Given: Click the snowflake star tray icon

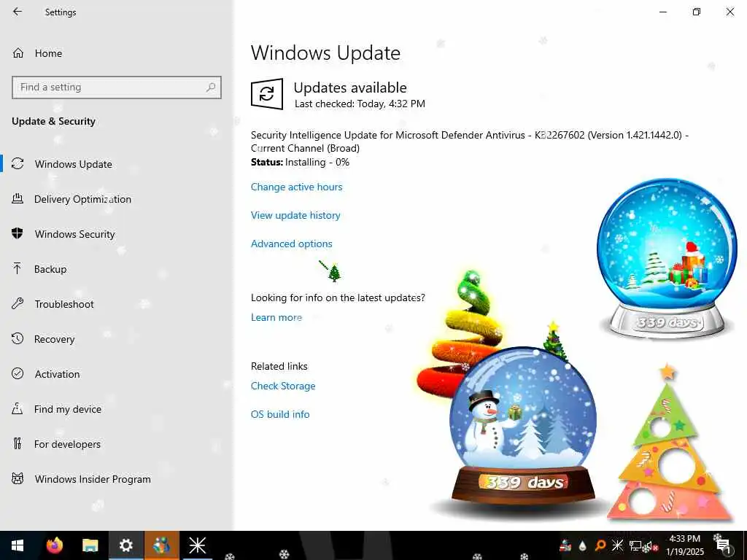Looking at the screenshot, I should (x=617, y=545).
